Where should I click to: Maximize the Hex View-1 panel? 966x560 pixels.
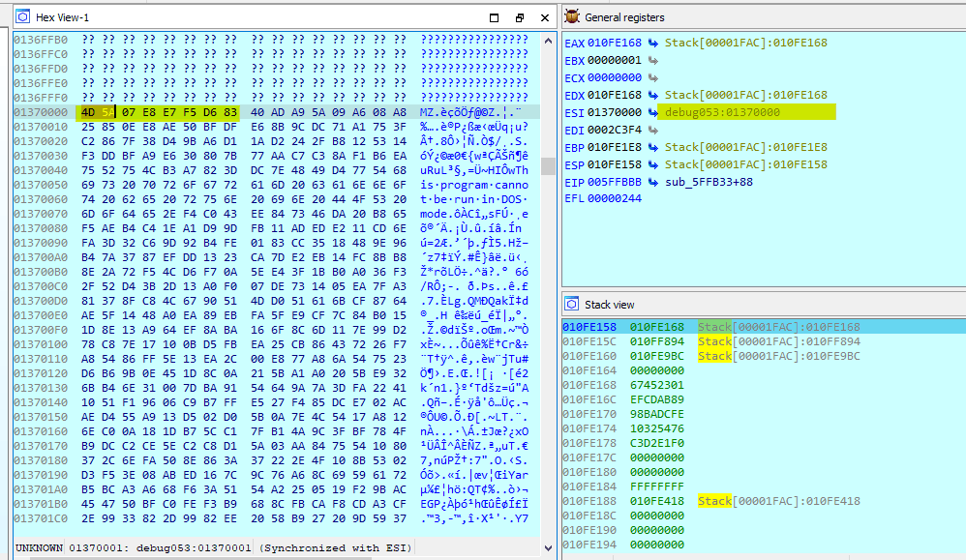pos(494,17)
